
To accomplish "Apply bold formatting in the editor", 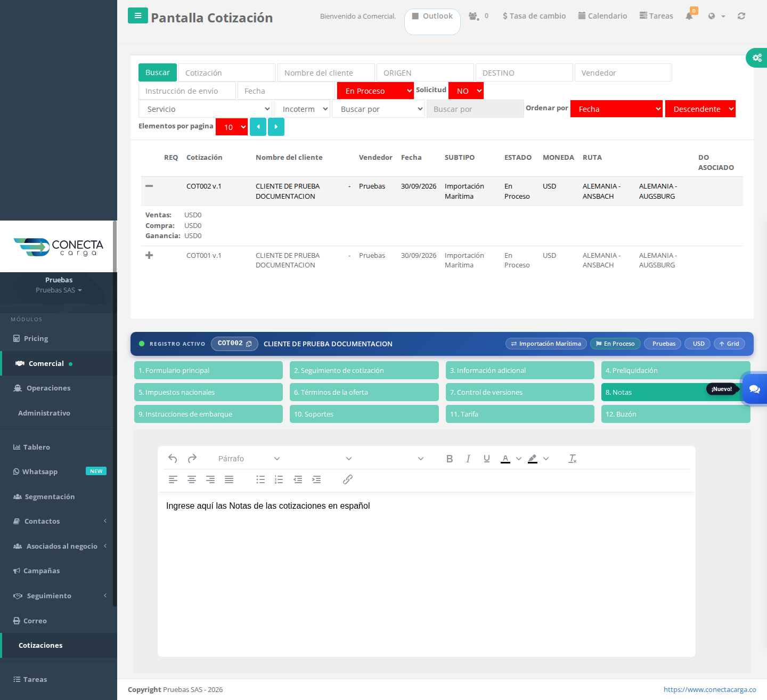I will click(x=450, y=459).
